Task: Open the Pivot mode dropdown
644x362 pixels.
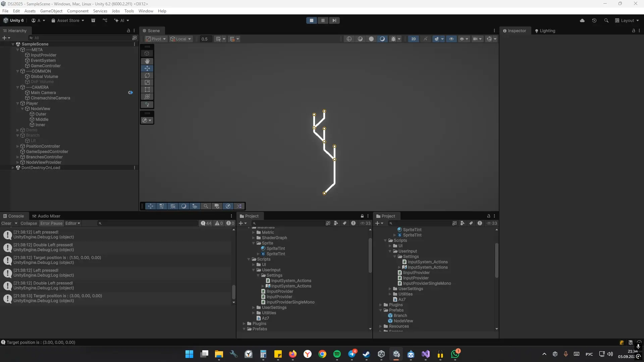Action: pos(155,39)
